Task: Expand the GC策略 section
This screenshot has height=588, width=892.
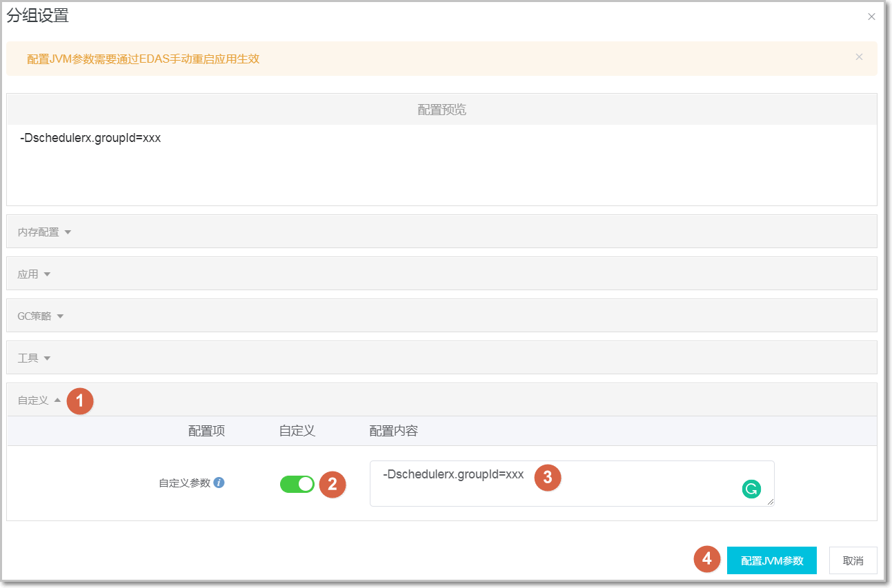Action: pos(442,316)
